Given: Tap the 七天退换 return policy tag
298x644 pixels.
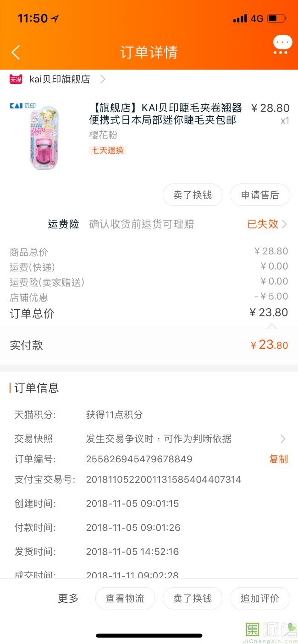Looking at the screenshot, I should point(107,150).
